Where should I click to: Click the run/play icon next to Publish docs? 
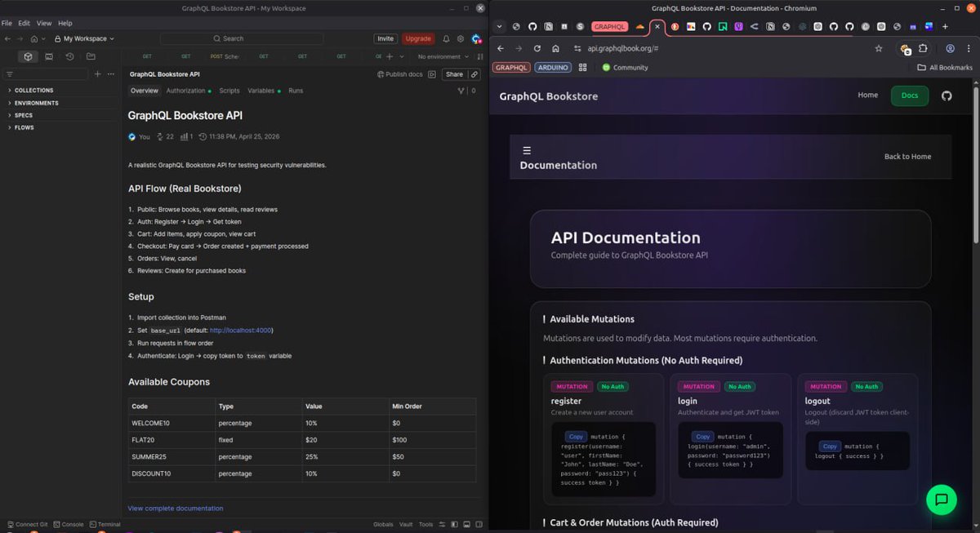tap(432, 73)
